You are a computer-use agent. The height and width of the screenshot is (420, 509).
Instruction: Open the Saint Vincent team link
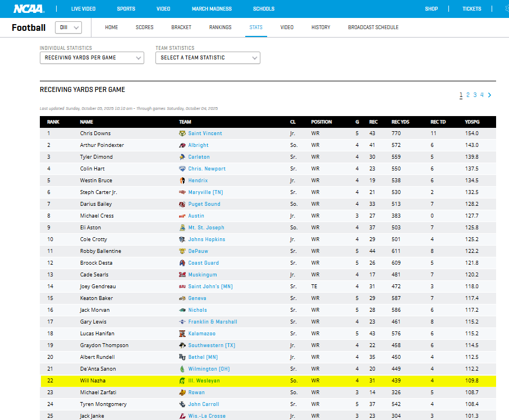click(205, 133)
